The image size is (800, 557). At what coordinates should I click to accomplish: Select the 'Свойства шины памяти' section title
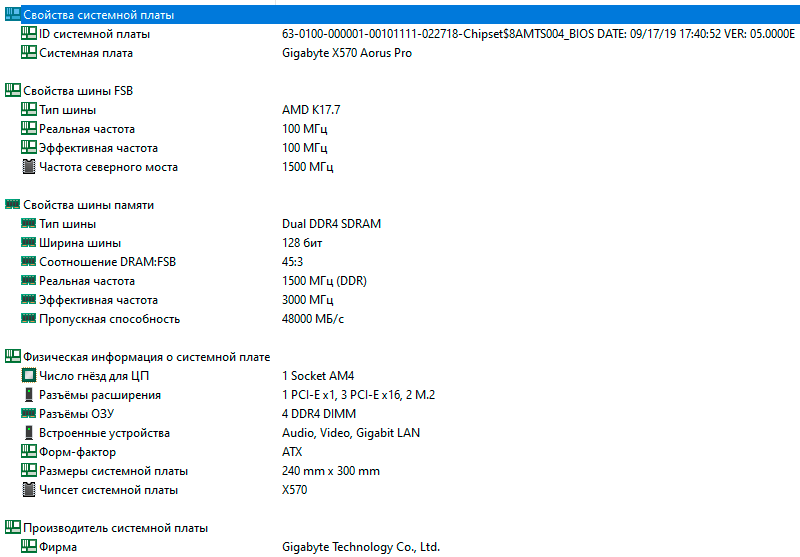tap(88, 205)
